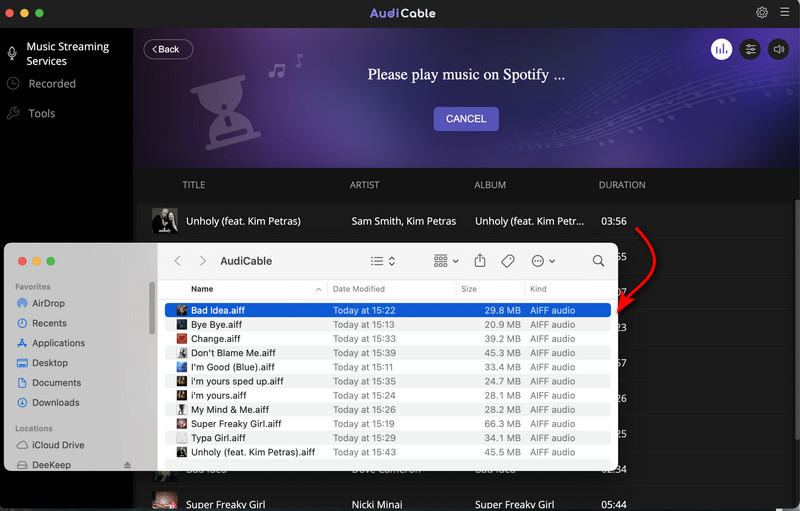Screen dimensions: 800x511
Task: Select i'm yours sped up.aiff file
Action: pos(388,381)
